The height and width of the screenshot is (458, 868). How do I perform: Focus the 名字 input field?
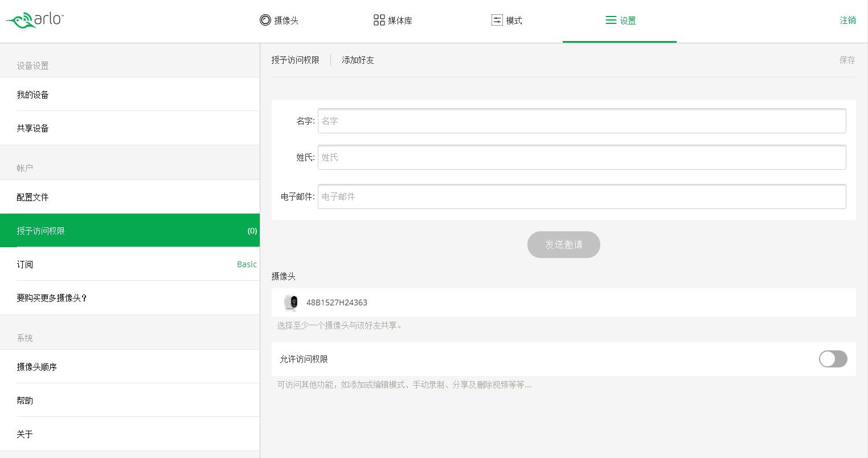[582, 121]
